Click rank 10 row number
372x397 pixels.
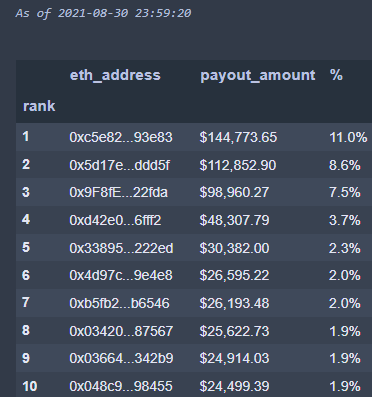30,386
